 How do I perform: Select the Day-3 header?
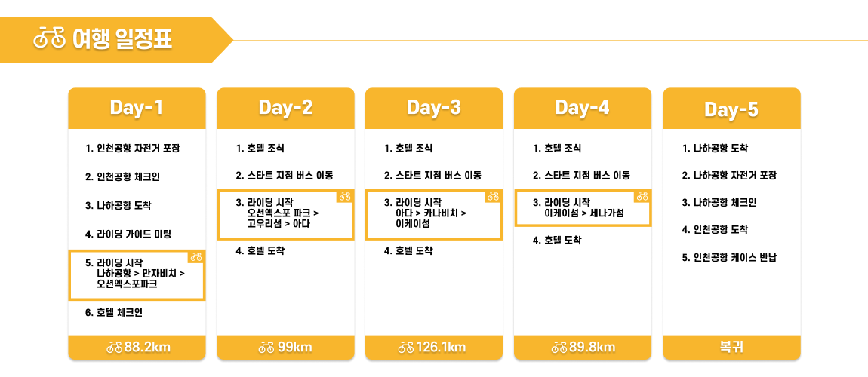point(434,109)
